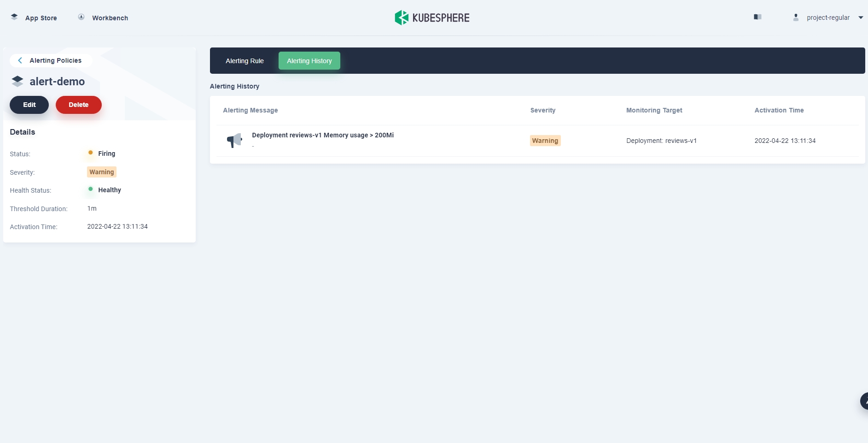Open the documentation book icon
Screen dimensions: 868x443
tap(757, 17)
